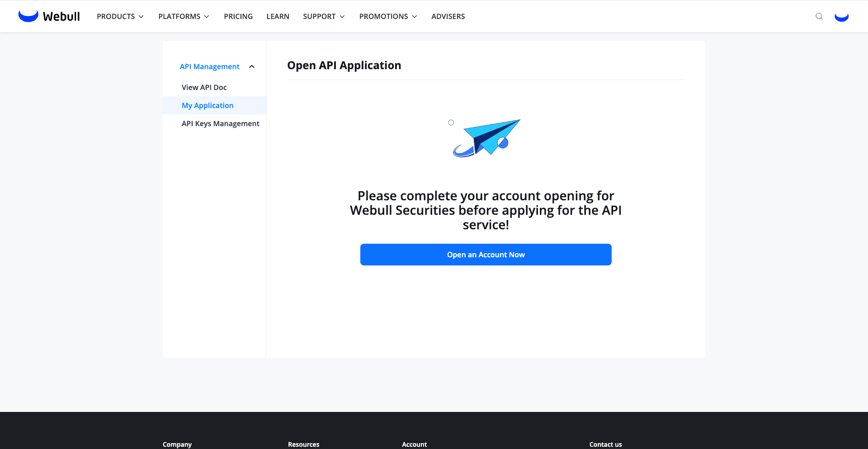Open the user profile avatar icon

pyautogui.click(x=841, y=16)
